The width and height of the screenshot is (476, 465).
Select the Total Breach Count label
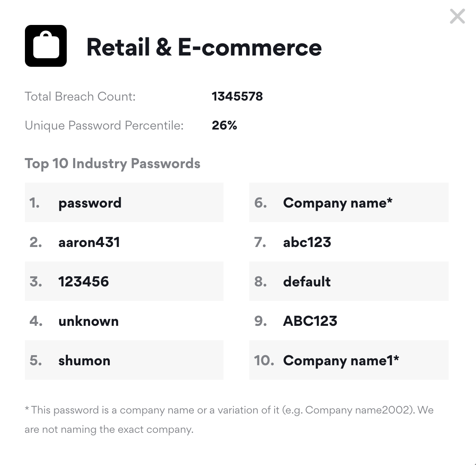click(x=80, y=97)
